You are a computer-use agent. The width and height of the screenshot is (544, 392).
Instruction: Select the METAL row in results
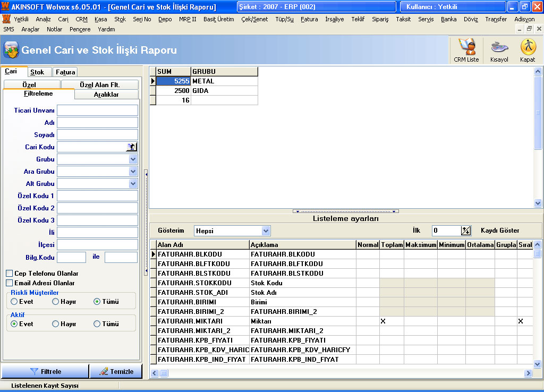207,81
